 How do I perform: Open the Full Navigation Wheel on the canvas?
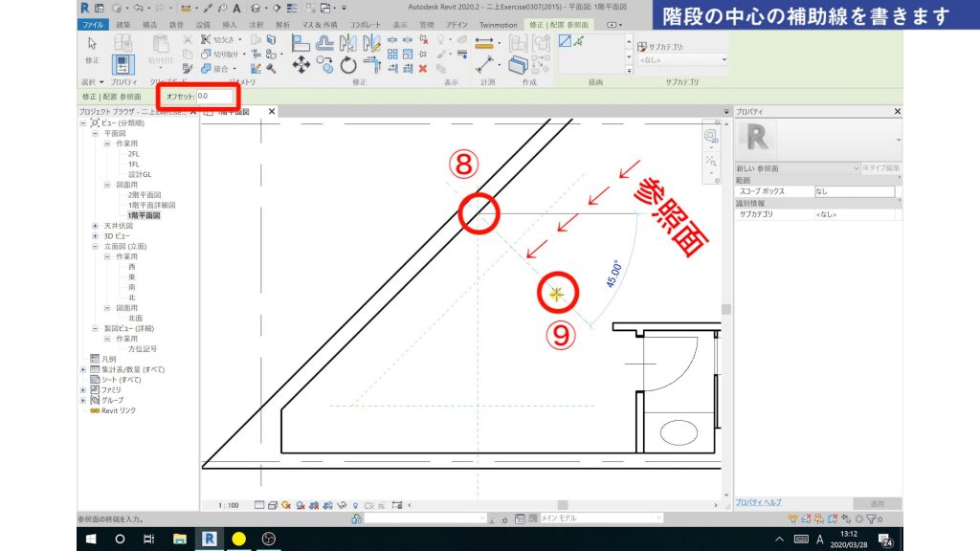click(710, 135)
